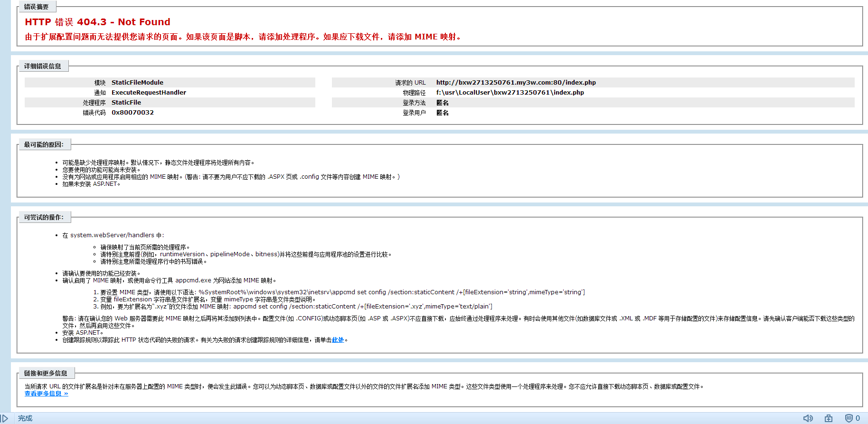This screenshot has height=424, width=868.
Task: Open the '查看更多信息 »' link
Action: click(x=46, y=394)
